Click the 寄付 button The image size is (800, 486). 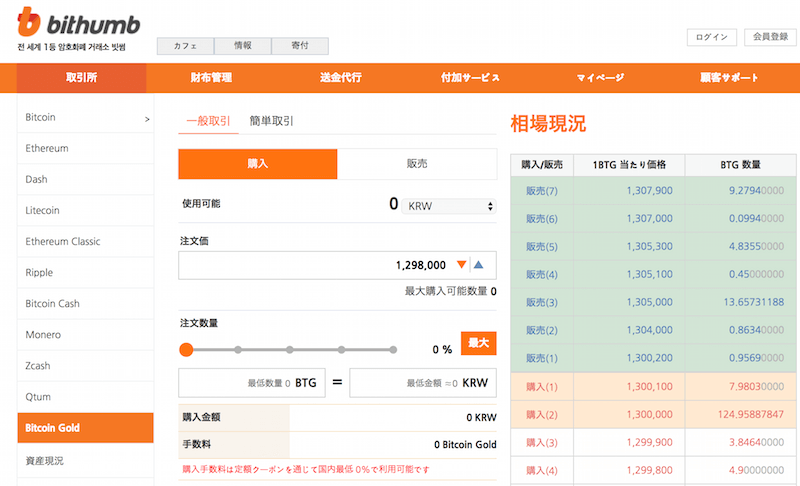pos(300,46)
